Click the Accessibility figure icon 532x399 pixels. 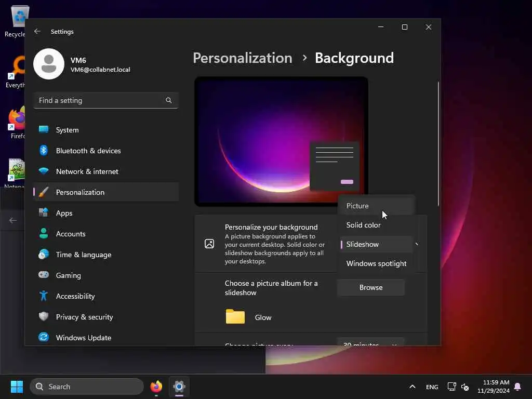(x=44, y=296)
